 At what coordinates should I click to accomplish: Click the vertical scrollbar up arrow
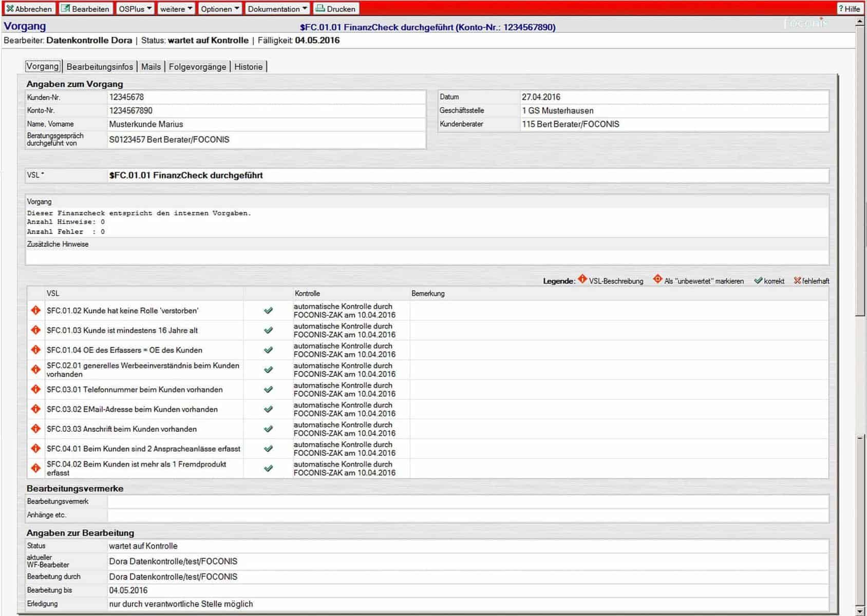tap(860, 22)
